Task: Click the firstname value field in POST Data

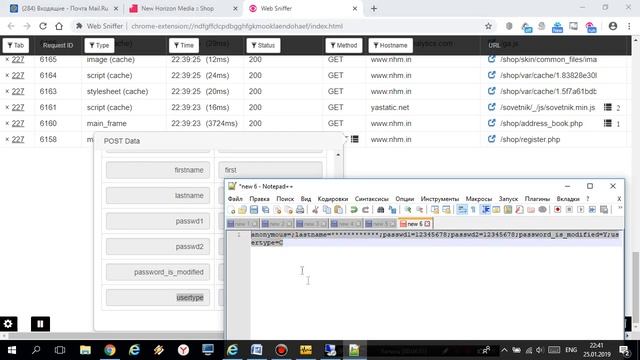Action: click(x=270, y=170)
